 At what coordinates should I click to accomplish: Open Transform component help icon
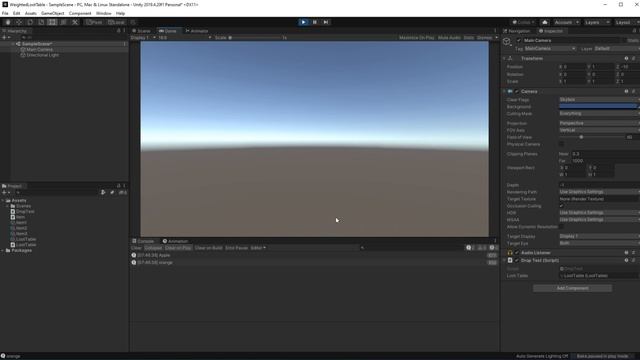click(x=626, y=58)
